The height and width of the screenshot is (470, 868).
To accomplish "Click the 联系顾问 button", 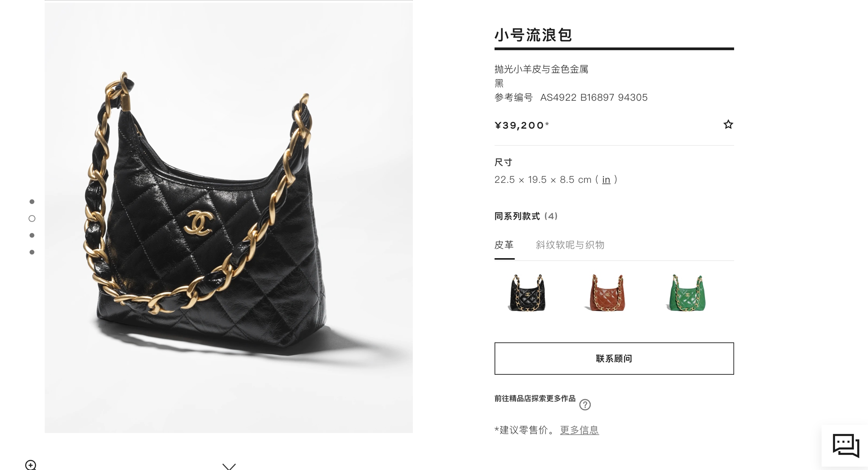I will 614,358.
